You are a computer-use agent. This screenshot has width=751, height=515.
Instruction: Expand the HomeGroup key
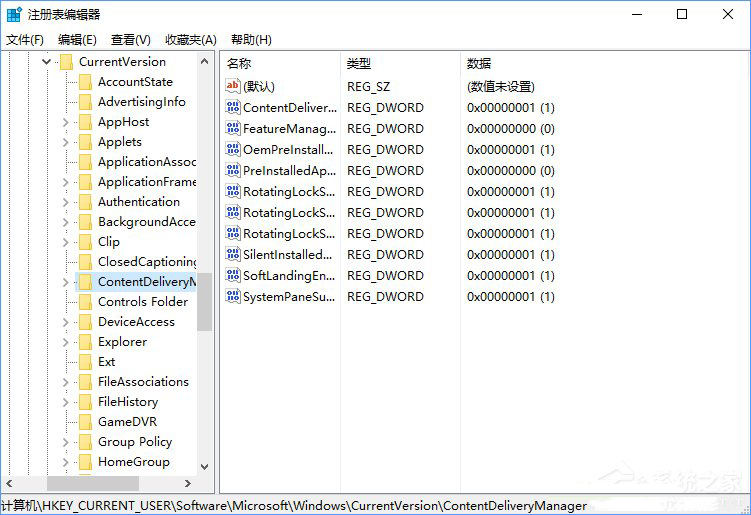[66, 462]
